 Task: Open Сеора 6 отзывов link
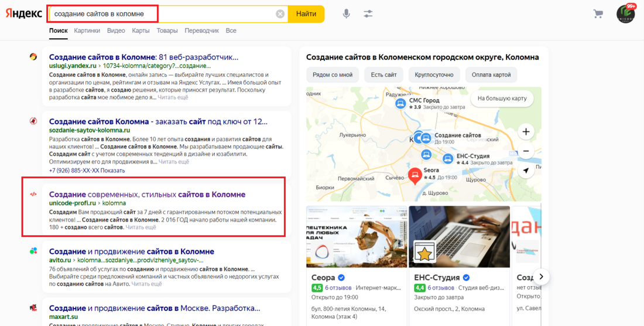(x=338, y=288)
